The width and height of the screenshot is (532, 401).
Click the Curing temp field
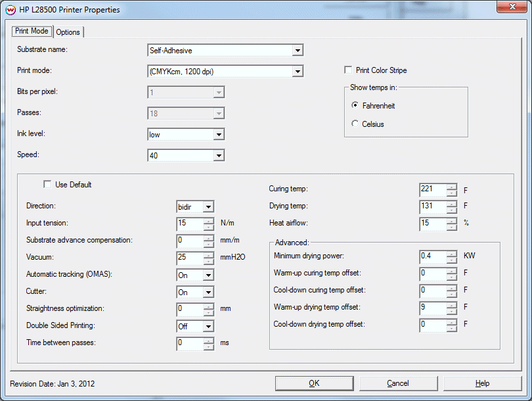pyautogui.click(x=433, y=189)
